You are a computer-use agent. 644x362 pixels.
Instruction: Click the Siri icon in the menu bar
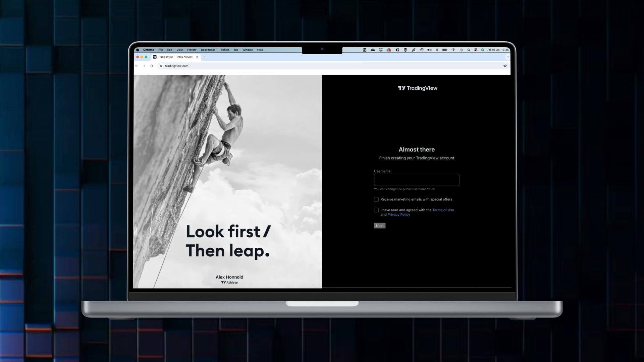tap(483, 50)
